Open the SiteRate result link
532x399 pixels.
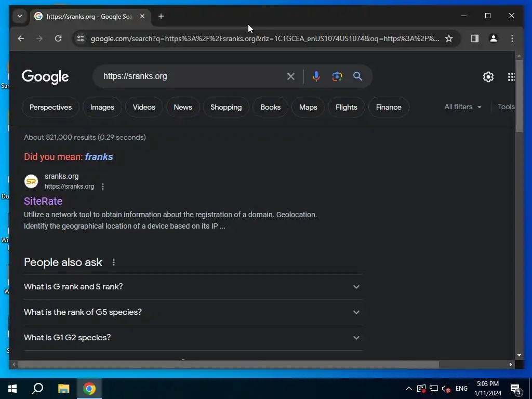pos(43,201)
